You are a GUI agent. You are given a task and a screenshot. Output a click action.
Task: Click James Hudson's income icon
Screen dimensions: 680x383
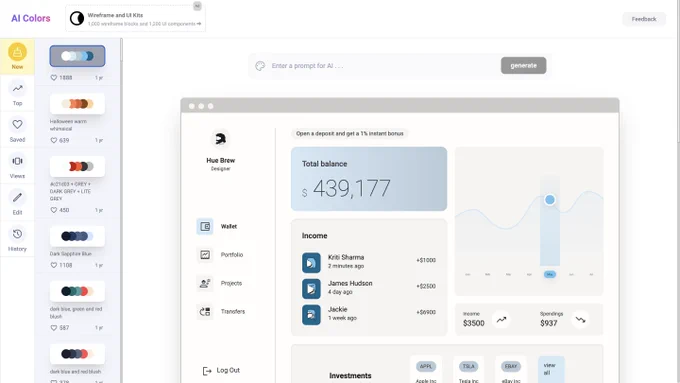311,289
